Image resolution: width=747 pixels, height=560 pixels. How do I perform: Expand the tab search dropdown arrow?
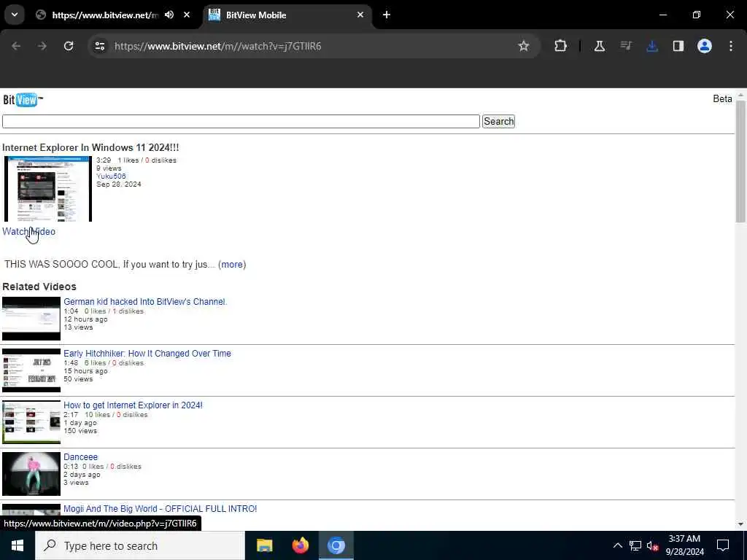(15, 15)
